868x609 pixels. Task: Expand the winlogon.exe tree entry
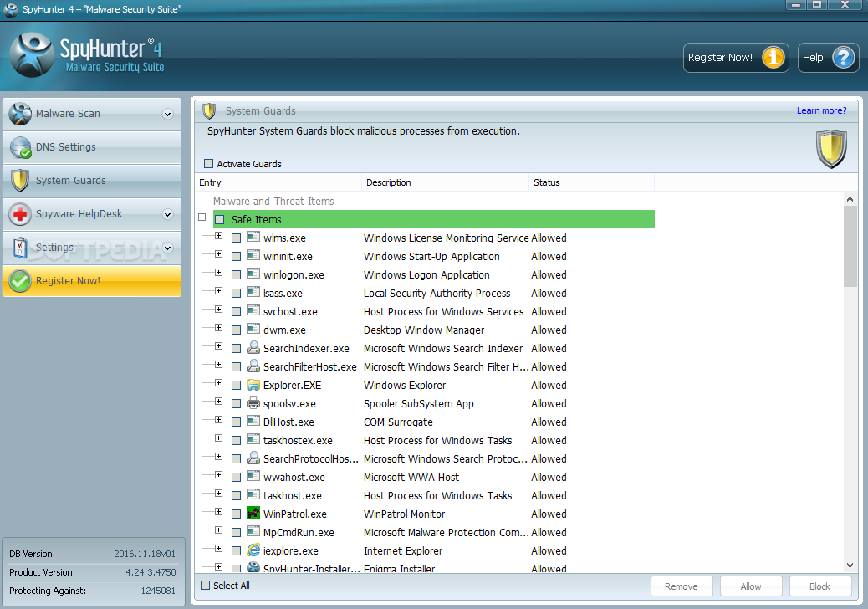point(218,273)
